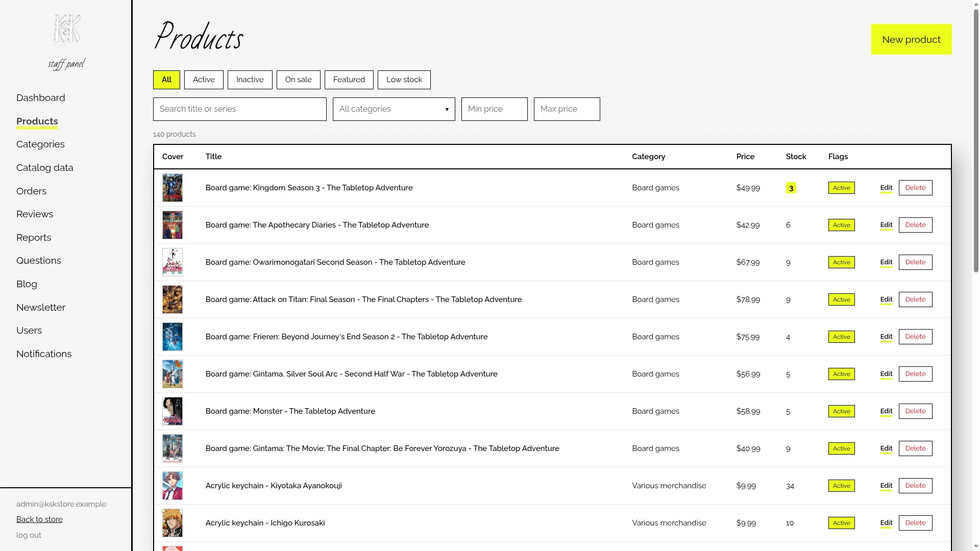The image size is (980, 551).
Task: Open Catalog data in sidebar
Action: tap(45, 168)
